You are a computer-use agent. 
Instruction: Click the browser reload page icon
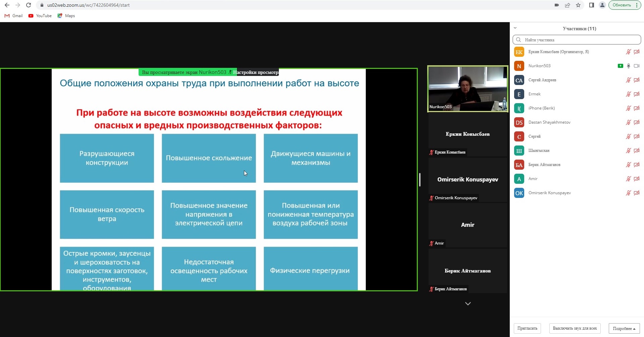[29, 5]
